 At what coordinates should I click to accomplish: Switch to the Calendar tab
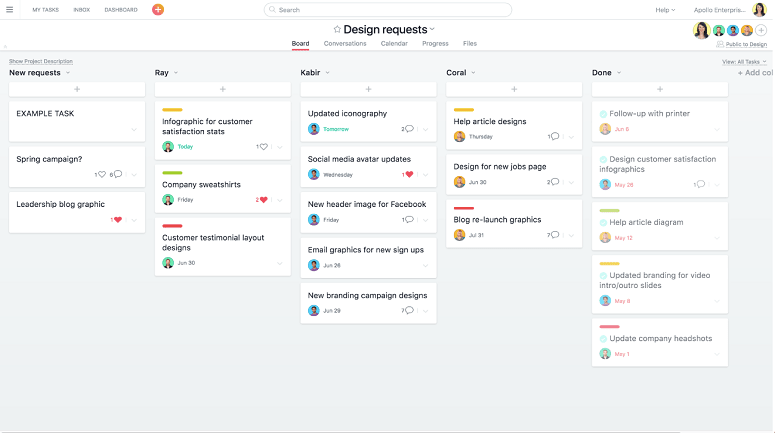coord(394,44)
